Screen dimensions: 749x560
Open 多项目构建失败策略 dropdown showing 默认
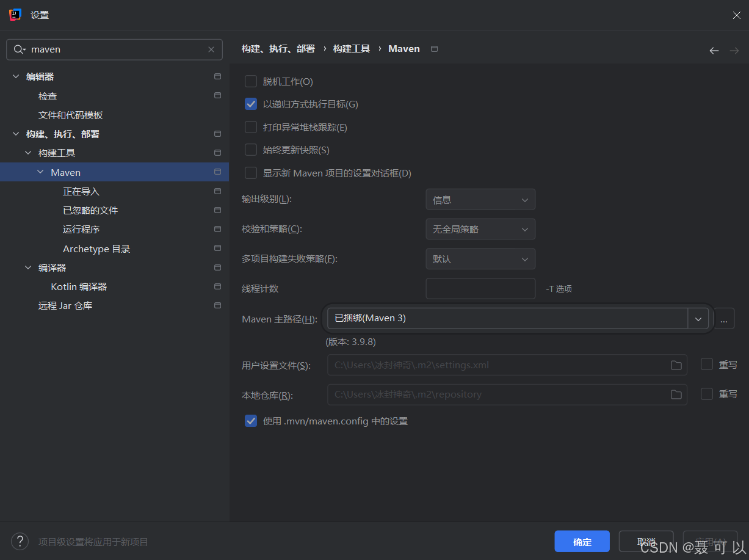click(x=480, y=259)
